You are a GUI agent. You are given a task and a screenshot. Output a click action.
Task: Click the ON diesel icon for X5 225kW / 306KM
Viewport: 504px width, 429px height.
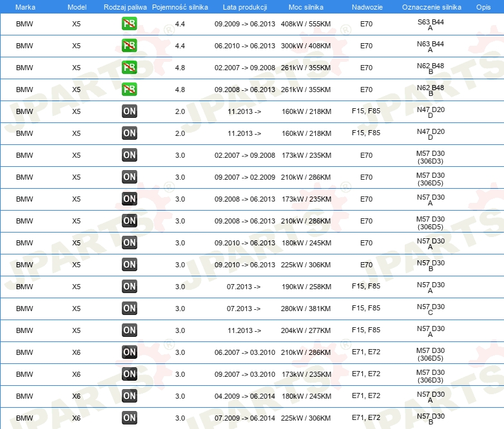click(129, 265)
